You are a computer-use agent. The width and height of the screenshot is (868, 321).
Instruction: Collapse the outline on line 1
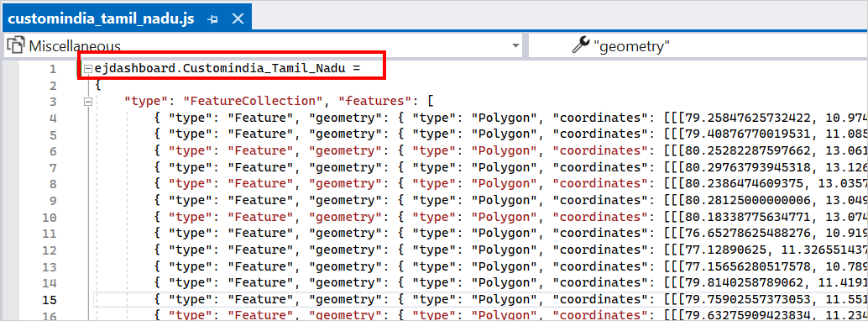click(x=87, y=69)
